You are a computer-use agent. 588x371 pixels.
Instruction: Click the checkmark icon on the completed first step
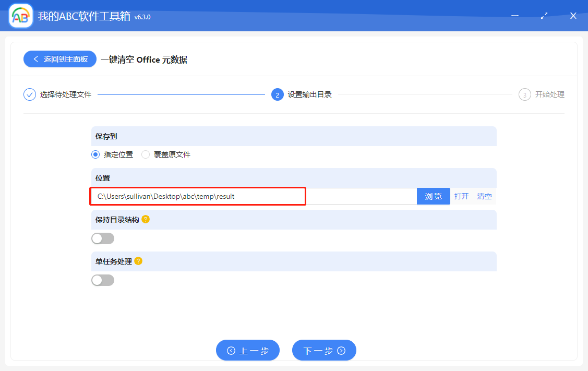(x=29, y=94)
